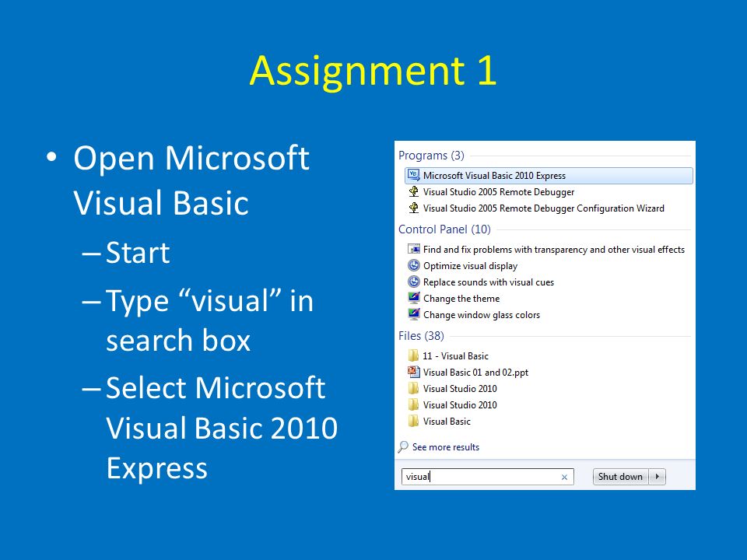The image size is (747, 560).
Task: Click the transparency troubleshooter icon
Action: 413,249
